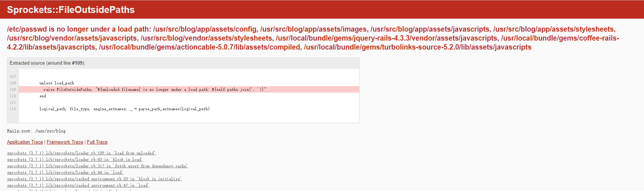
Task: Show the Full Trace
Action: pos(97,142)
